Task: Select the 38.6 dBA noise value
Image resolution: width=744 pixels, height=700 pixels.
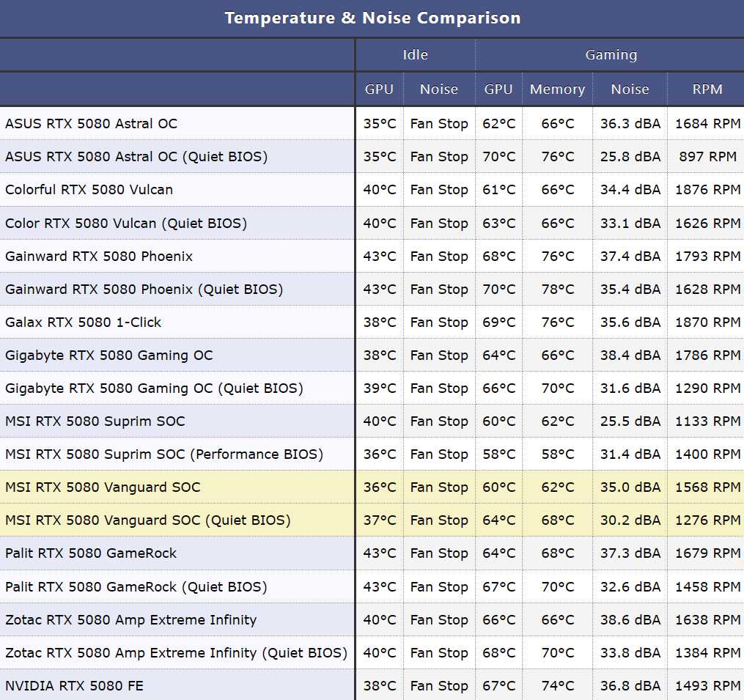Action: pos(630,620)
